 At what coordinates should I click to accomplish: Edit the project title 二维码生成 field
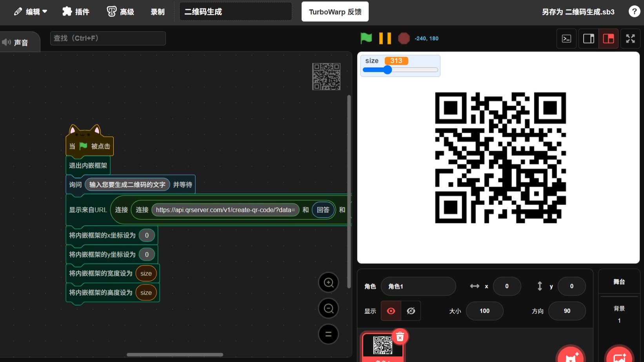(x=235, y=12)
